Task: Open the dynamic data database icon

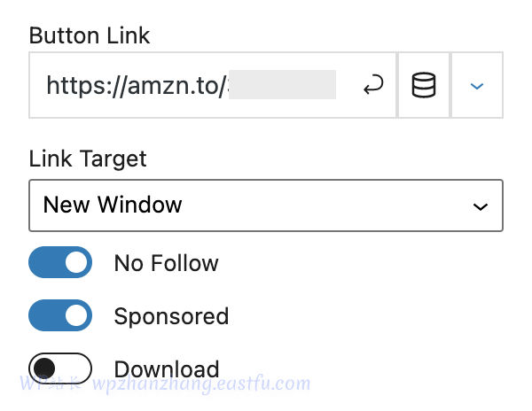Action: click(x=424, y=85)
